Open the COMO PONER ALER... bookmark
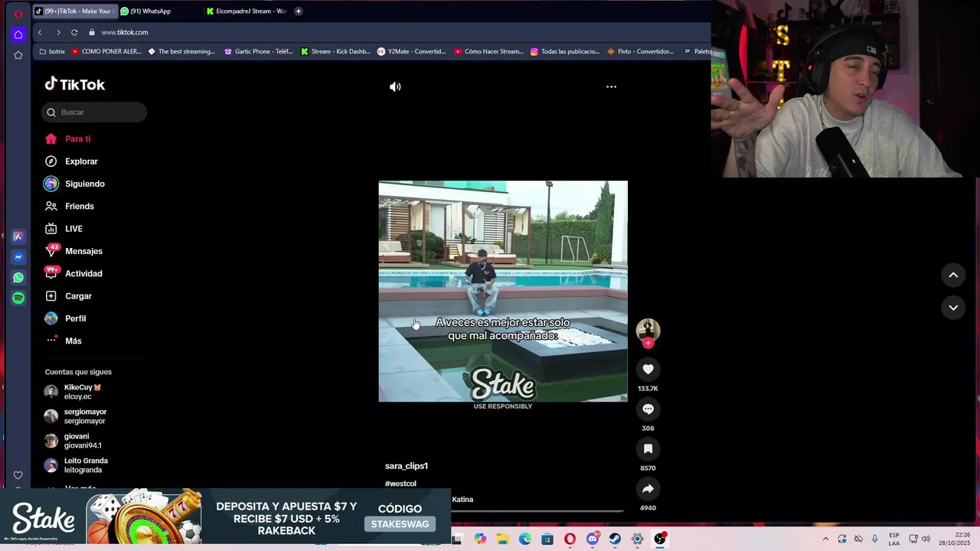The height and width of the screenshot is (551, 980). click(106, 51)
